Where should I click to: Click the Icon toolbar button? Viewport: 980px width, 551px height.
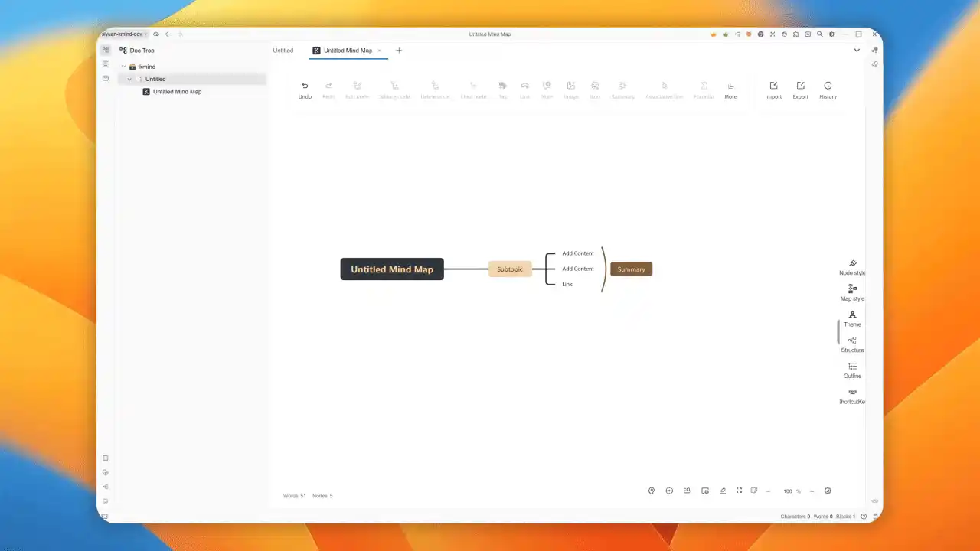[x=595, y=90]
